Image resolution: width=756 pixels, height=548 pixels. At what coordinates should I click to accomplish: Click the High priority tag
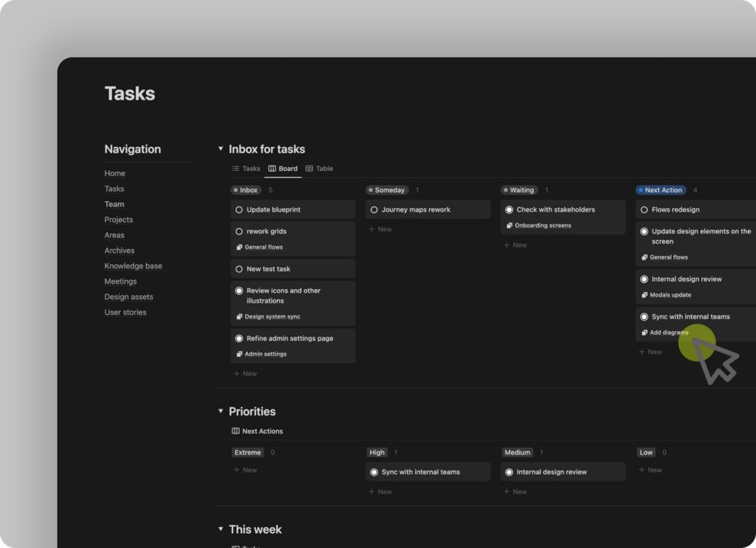coord(377,452)
